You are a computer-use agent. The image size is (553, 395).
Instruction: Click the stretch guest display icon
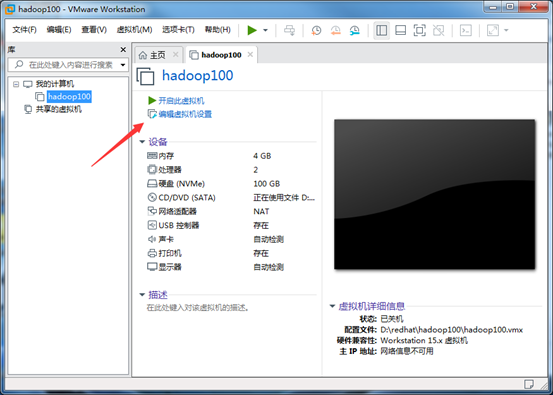tap(493, 30)
